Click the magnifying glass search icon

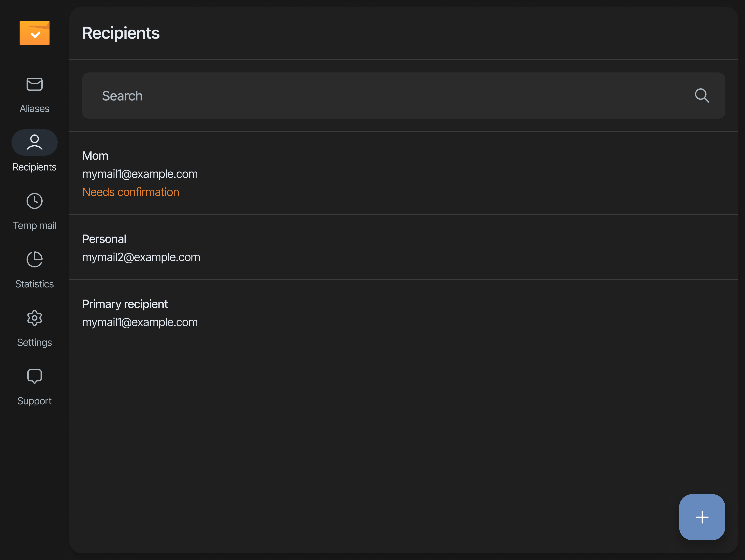coord(702,96)
